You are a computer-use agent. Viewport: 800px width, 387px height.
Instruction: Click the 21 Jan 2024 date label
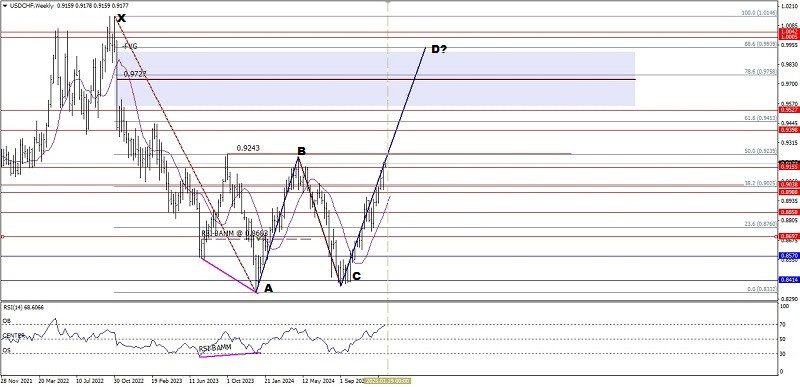tap(279, 380)
